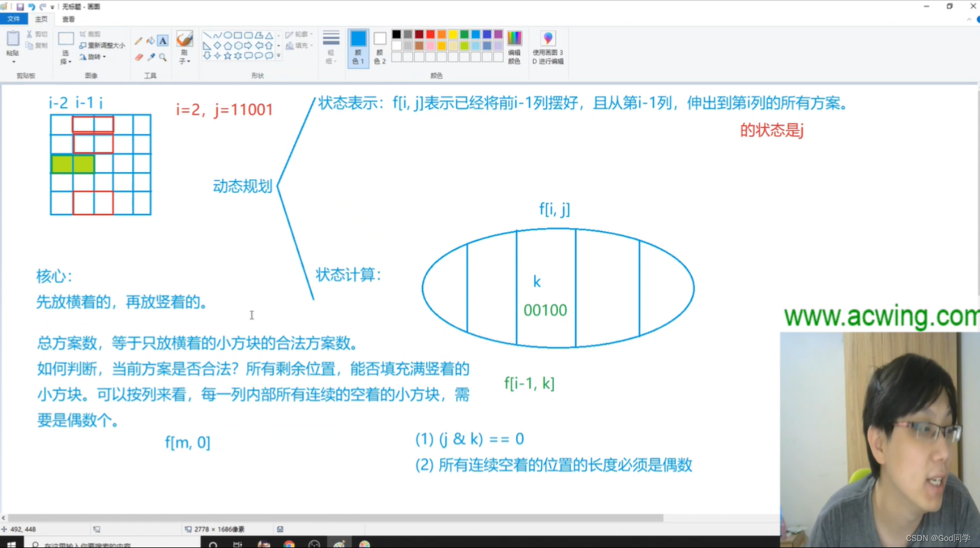Click the Redo arrow icon

coord(42,7)
